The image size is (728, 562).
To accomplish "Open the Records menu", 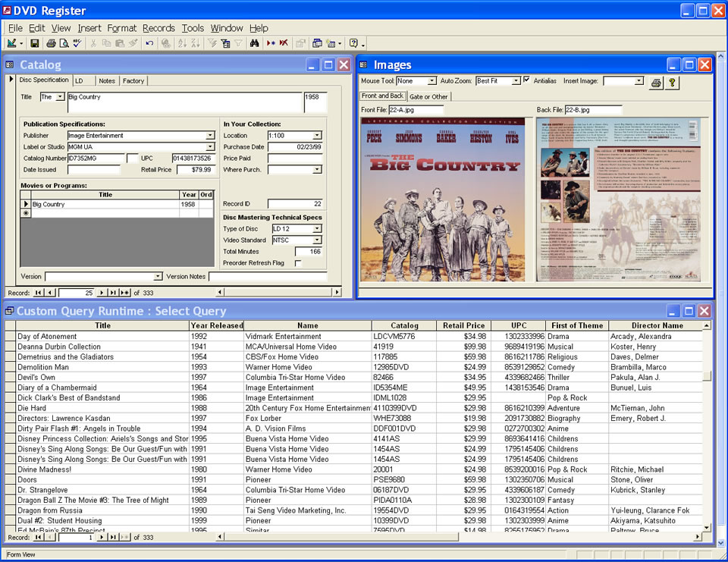I will point(158,28).
